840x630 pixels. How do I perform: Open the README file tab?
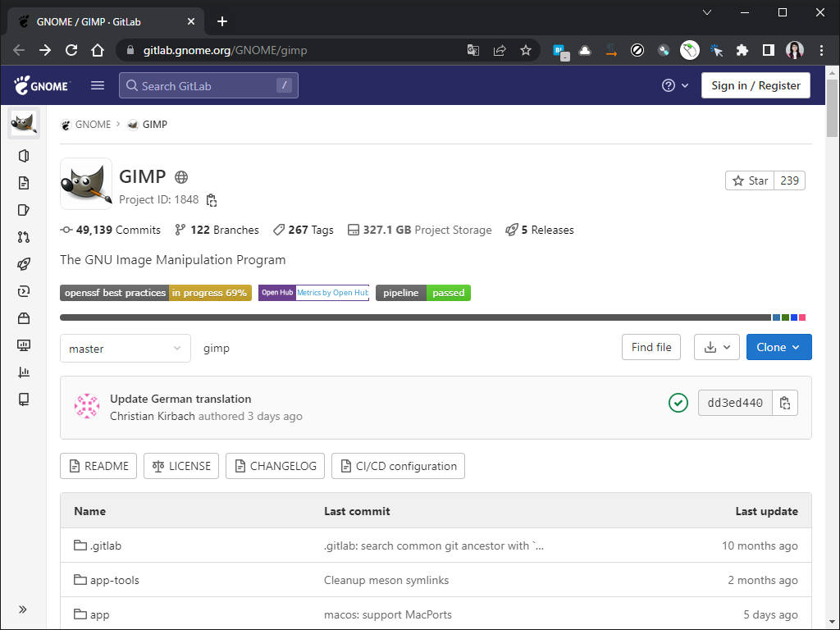pyautogui.click(x=98, y=466)
